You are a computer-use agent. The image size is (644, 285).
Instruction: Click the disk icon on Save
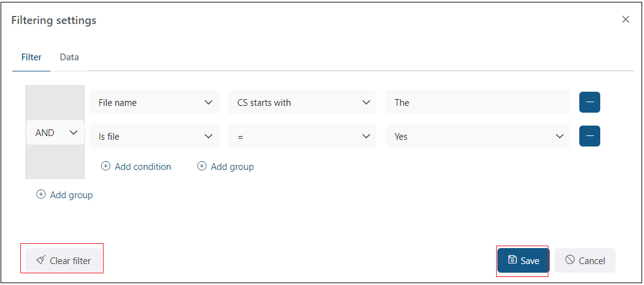point(512,260)
